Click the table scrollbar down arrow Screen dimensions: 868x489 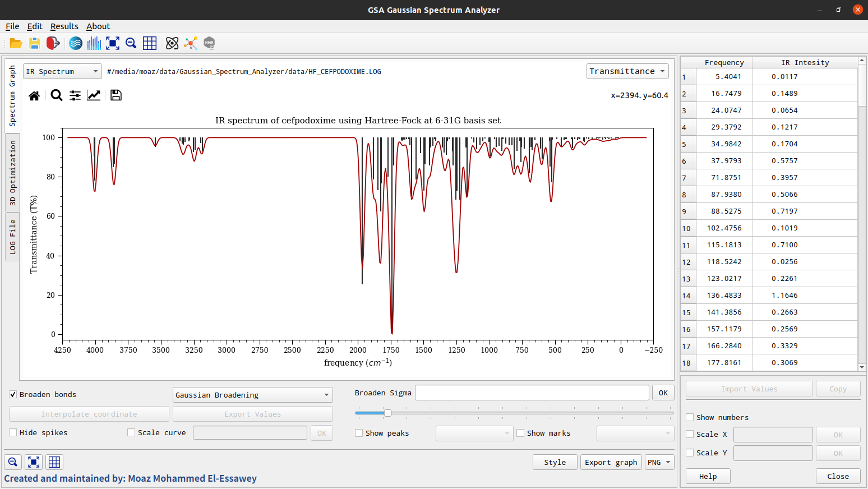pyautogui.click(x=862, y=367)
